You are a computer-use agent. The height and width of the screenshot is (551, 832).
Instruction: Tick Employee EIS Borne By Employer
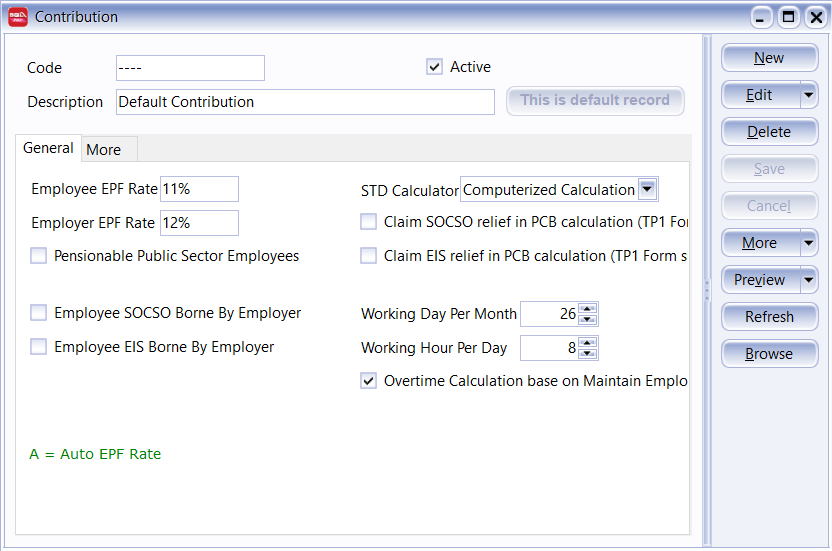click(x=38, y=347)
